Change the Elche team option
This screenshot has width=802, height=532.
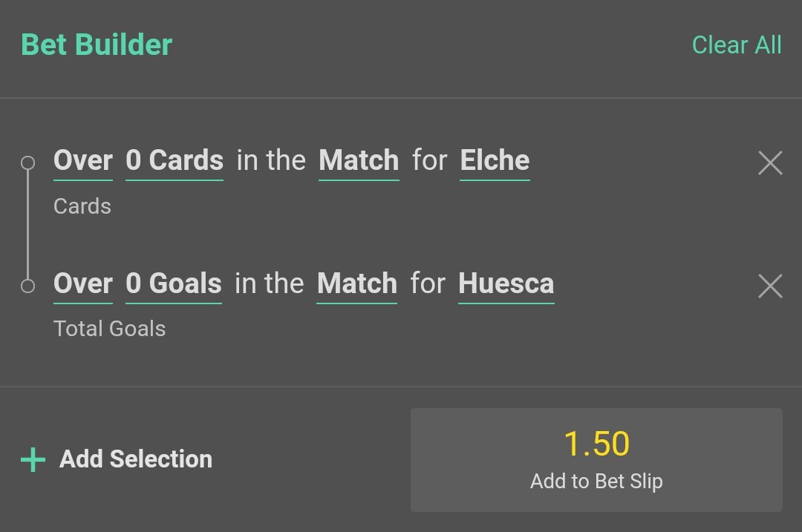pos(495,161)
